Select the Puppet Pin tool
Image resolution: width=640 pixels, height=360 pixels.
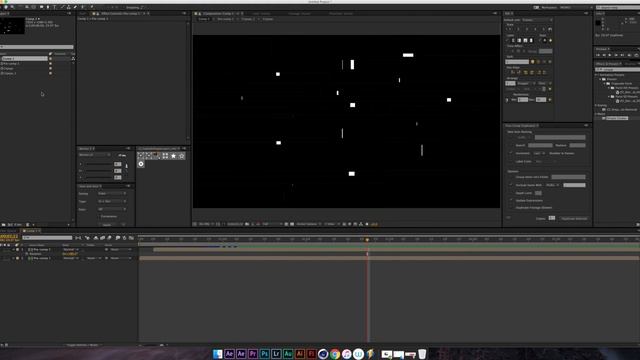click(91, 7)
